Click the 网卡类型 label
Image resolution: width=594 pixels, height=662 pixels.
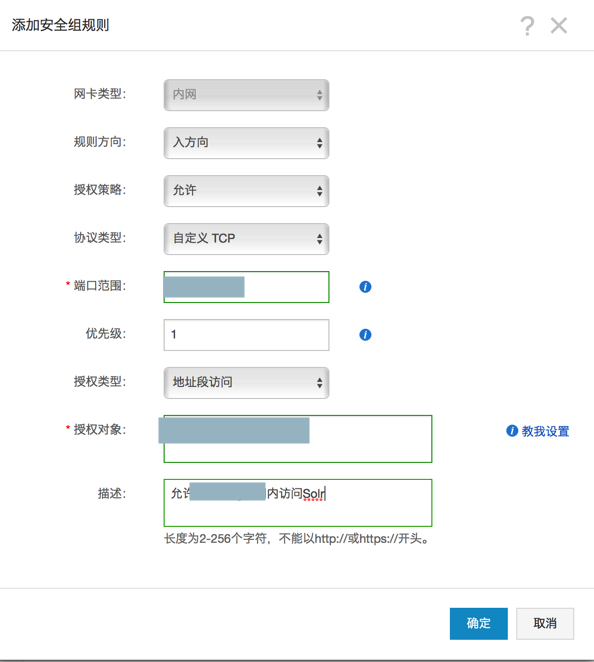[100, 94]
